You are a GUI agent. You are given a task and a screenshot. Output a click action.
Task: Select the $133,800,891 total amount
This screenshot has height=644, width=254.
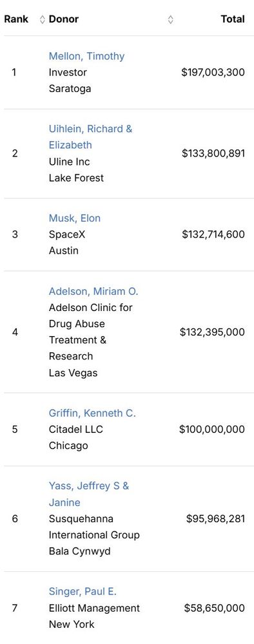click(213, 153)
